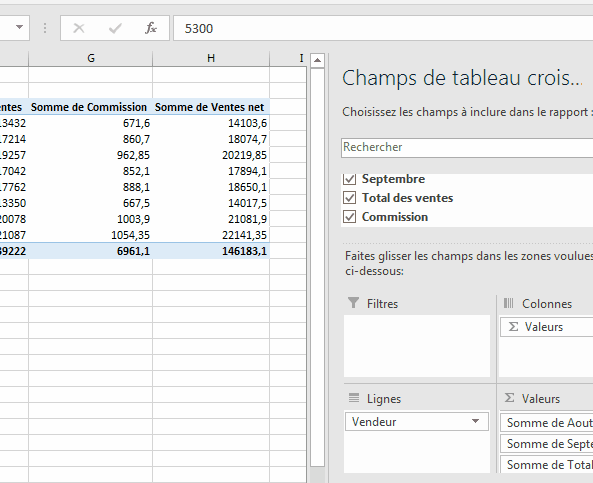Select cell with value 671,6
The image size is (593, 483).
click(90, 123)
